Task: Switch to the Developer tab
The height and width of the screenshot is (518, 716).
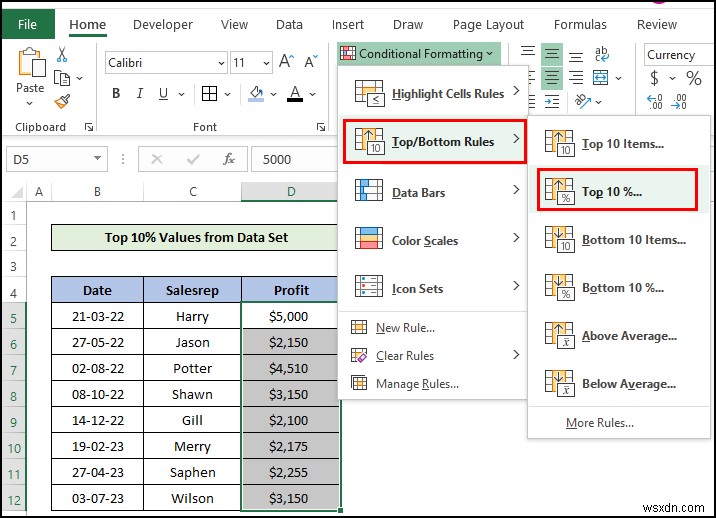Action: coord(163,25)
